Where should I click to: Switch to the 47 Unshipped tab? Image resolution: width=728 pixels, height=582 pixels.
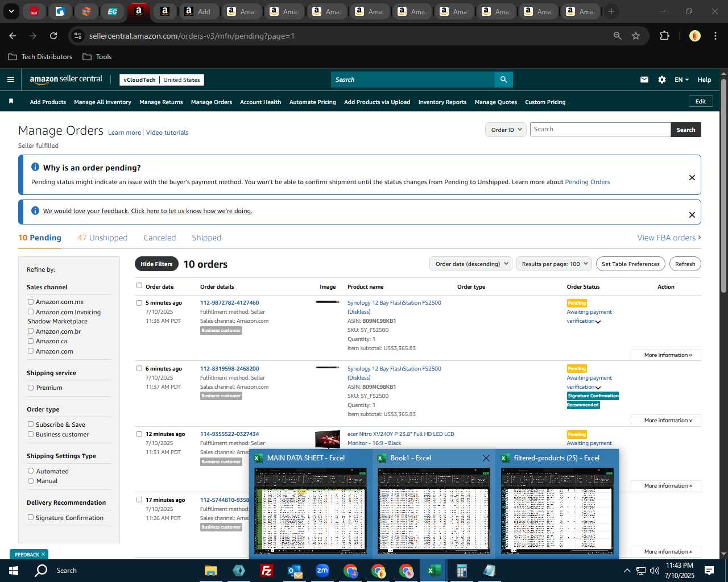coord(102,238)
